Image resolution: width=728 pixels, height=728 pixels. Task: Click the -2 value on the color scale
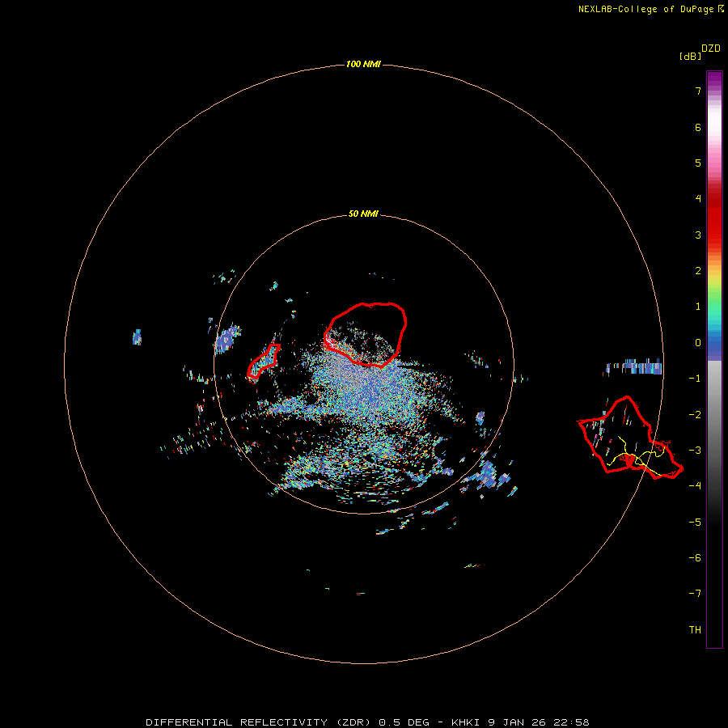pos(695,415)
